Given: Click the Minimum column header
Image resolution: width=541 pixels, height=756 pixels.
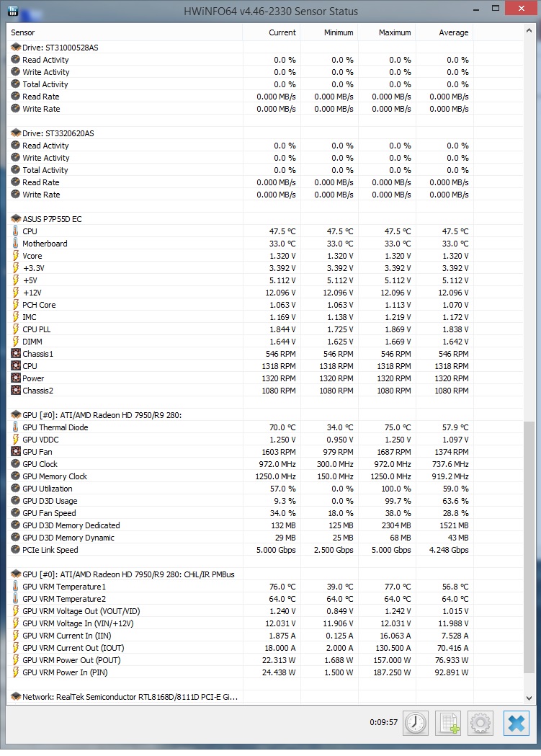Looking at the screenshot, I should pos(329,32).
